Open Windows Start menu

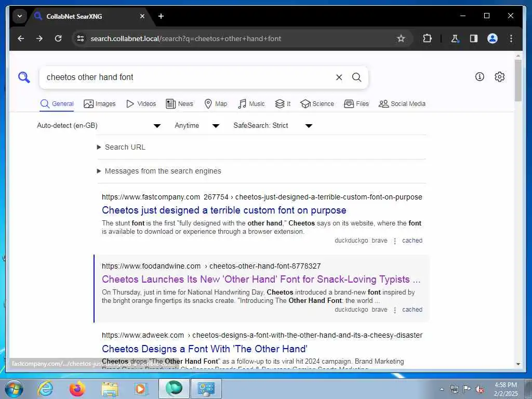tap(14, 389)
